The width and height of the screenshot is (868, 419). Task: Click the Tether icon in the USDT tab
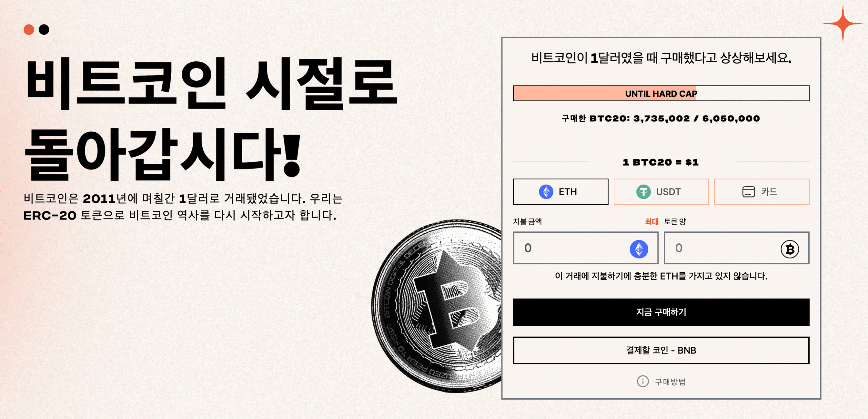point(643,192)
